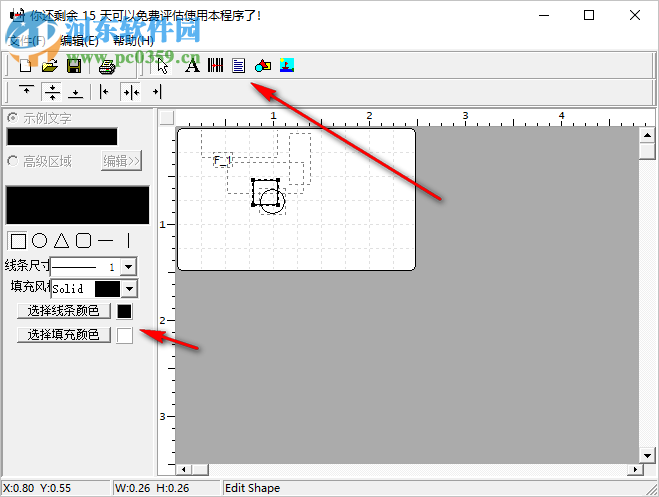659x497 pixels.
Task: Open the 帮助(H) menu
Action: click(x=133, y=41)
